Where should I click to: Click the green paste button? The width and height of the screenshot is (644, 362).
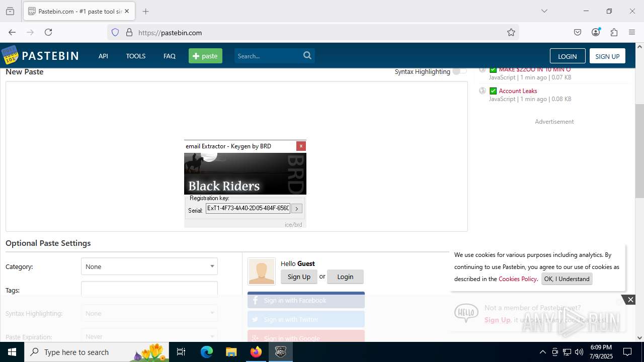pos(205,56)
